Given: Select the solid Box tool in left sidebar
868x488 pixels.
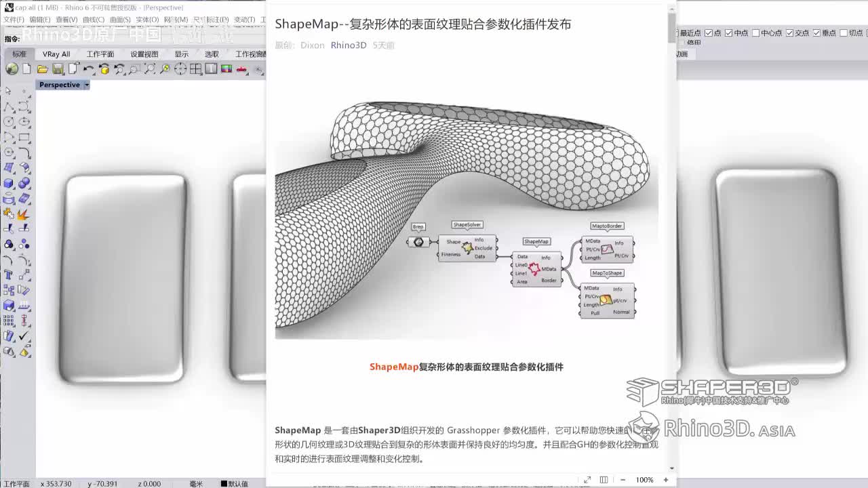Looking at the screenshot, I should point(9,183).
